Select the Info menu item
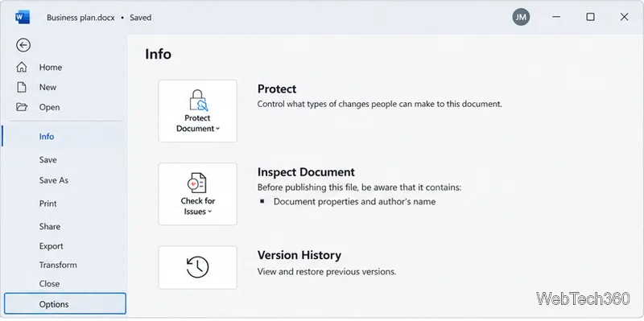Viewport: 644px width, 321px height. pyautogui.click(x=64, y=136)
